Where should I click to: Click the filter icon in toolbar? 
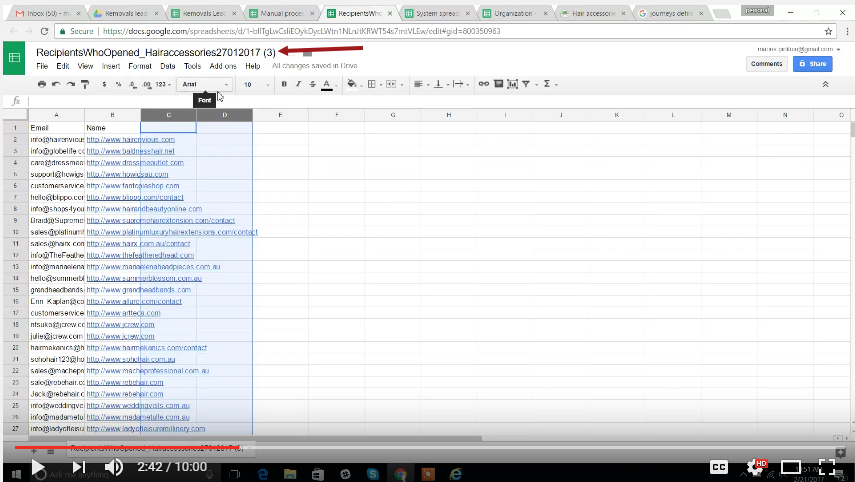526,84
